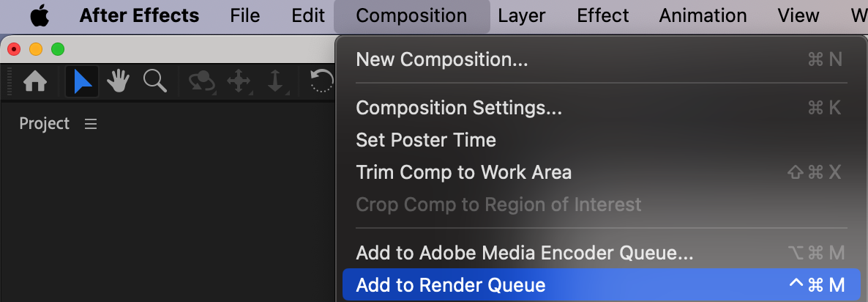Open the Project panel options menu
The width and height of the screenshot is (868, 302).
91,124
